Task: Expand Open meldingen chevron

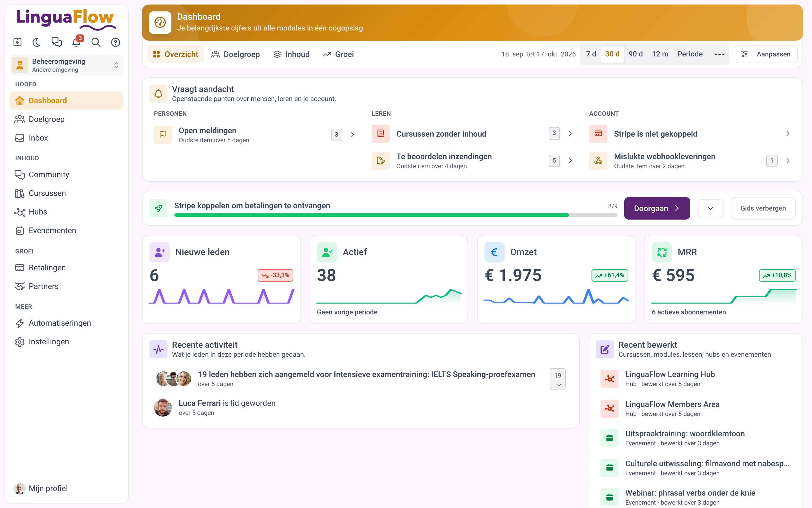Action: [x=353, y=135]
